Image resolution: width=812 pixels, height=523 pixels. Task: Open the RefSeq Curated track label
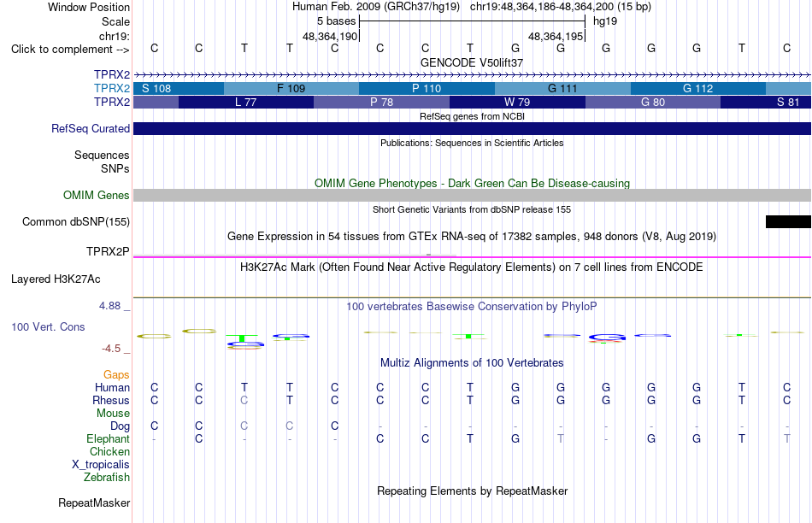[90, 128]
